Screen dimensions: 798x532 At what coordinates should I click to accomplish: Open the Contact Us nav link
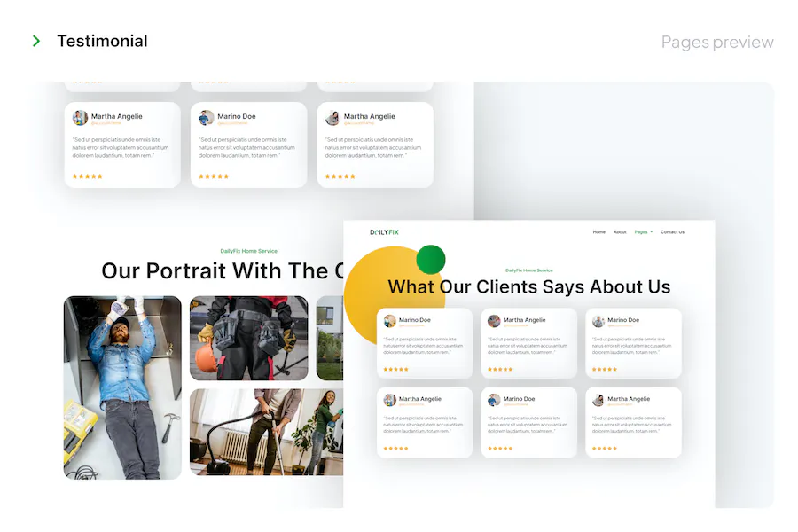pyautogui.click(x=672, y=232)
